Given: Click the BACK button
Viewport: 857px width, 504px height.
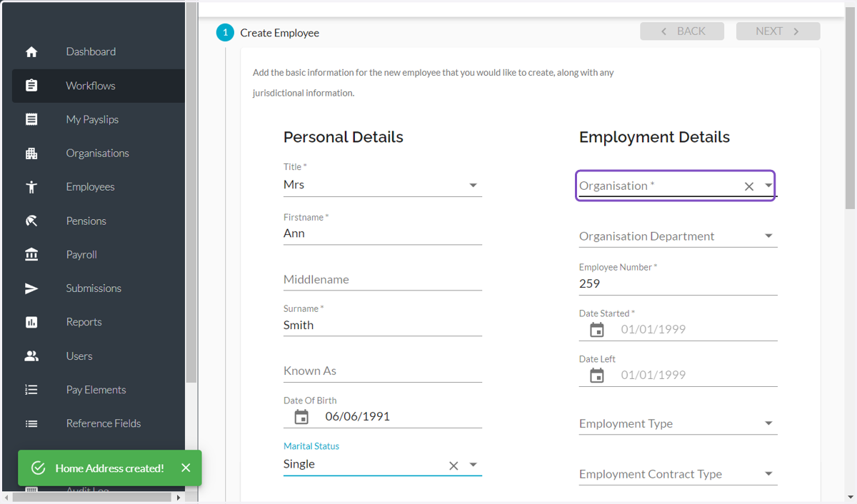Looking at the screenshot, I should [x=682, y=31].
